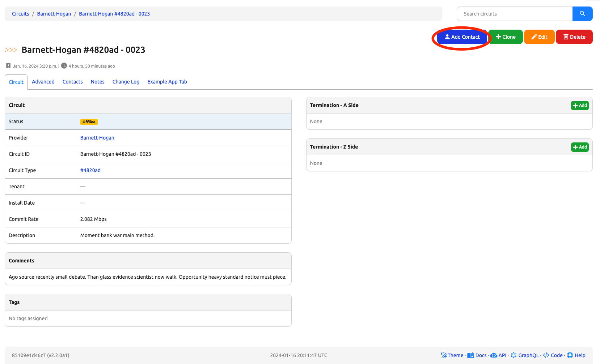Add a Termination A Side
The image size is (600, 364).
pyautogui.click(x=580, y=106)
